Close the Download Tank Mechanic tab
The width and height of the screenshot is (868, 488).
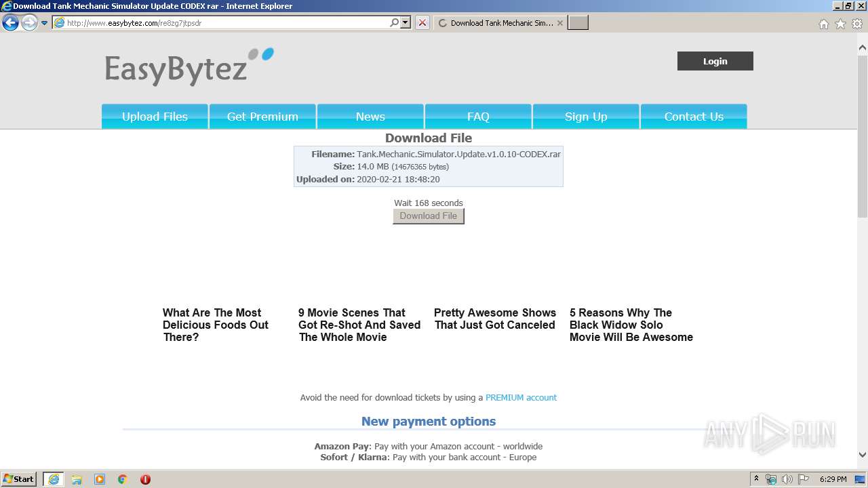[559, 22]
